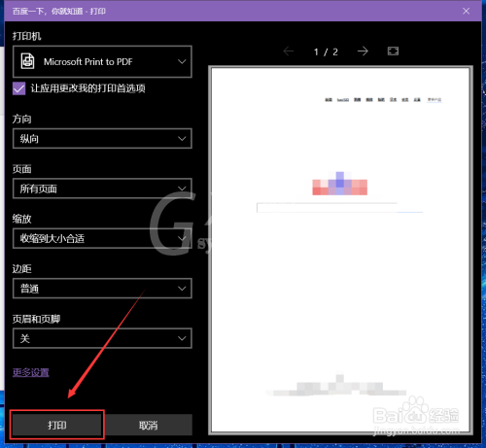Open the 页眉和页脚 dropdown set to 关
The image size is (486, 448).
click(x=102, y=338)
